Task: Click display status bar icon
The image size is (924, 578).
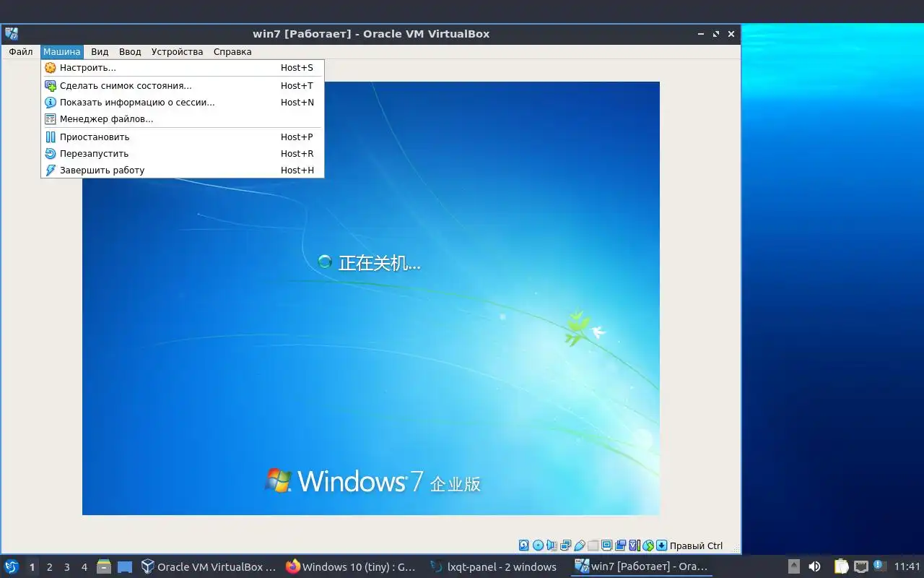Action: coord(607,545)
